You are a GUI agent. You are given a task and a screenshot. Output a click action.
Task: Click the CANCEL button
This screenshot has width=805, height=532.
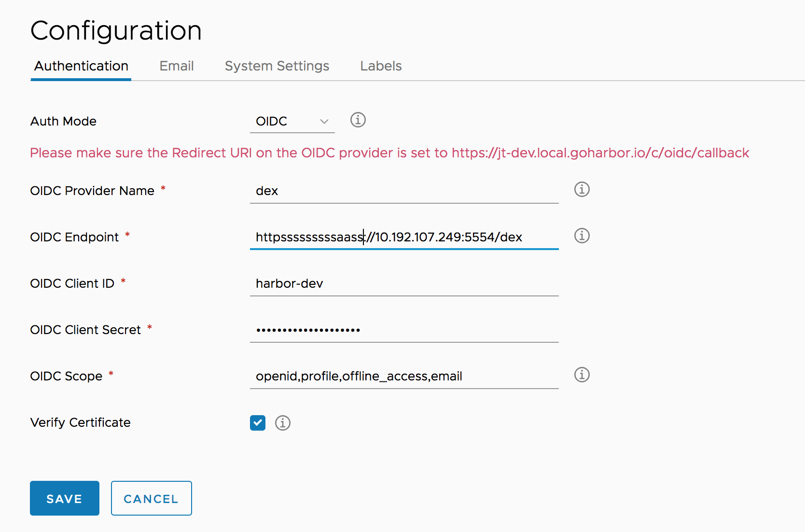(152, 498)
